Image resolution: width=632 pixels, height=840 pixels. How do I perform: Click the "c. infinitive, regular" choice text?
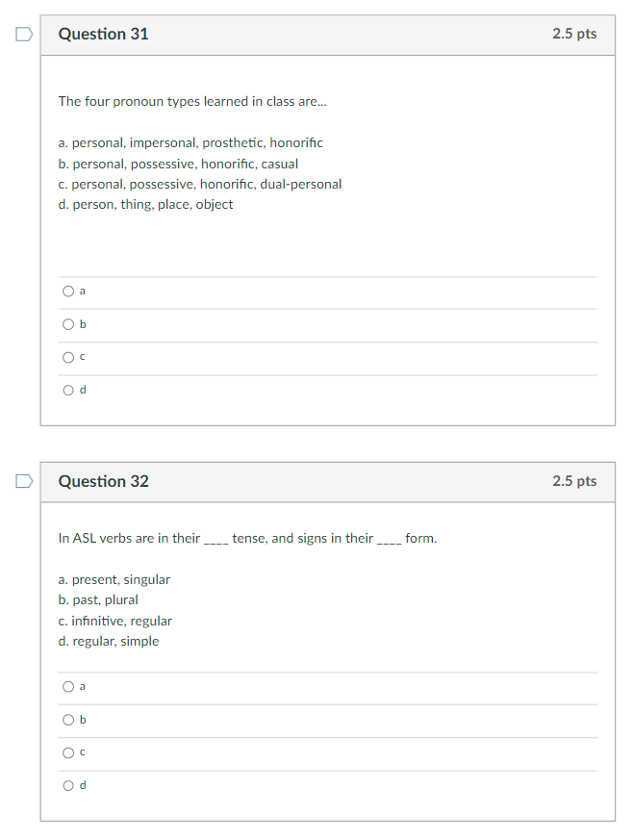[x=115, y=621]
